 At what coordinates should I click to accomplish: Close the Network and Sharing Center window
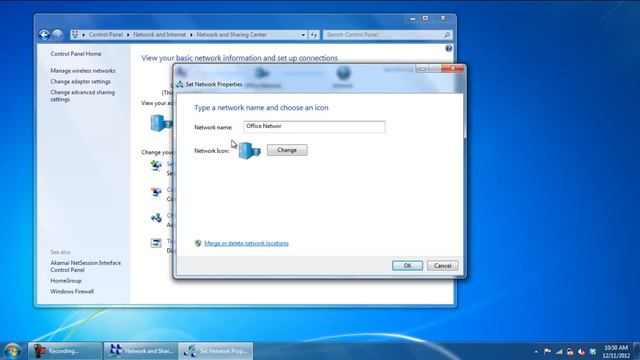[443, 19]
